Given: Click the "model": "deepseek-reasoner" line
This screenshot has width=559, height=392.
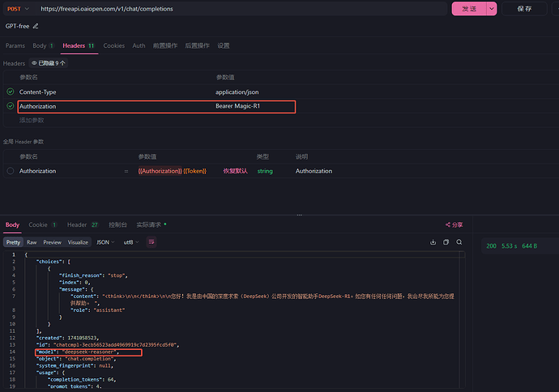Looking at the screenshot, I should (x=78, y=352).
